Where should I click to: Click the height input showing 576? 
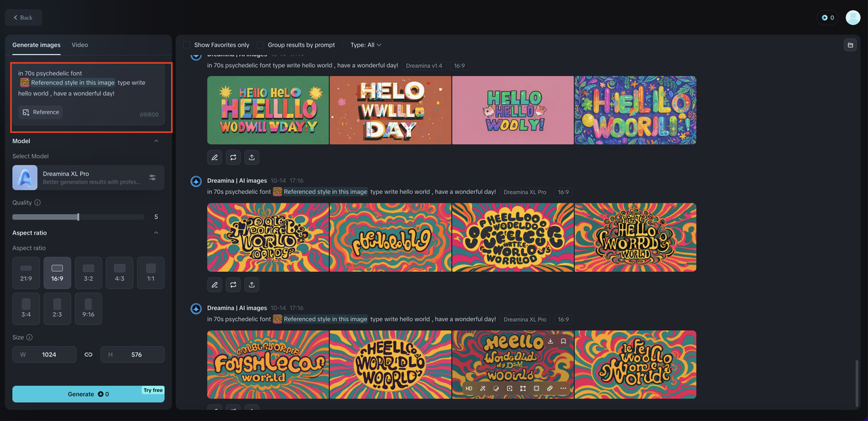click(x=132, y=355)
